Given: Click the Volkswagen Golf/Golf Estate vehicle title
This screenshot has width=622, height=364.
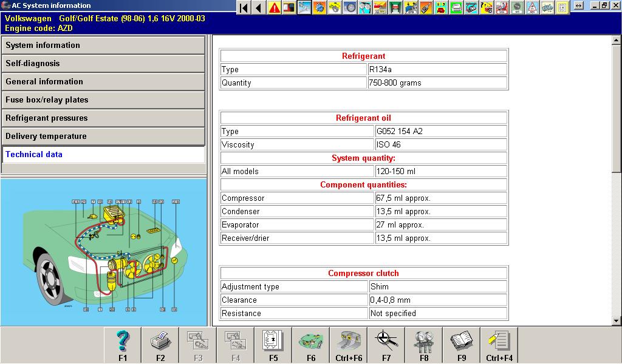Looking at the screenshot, I should (105, 18).
